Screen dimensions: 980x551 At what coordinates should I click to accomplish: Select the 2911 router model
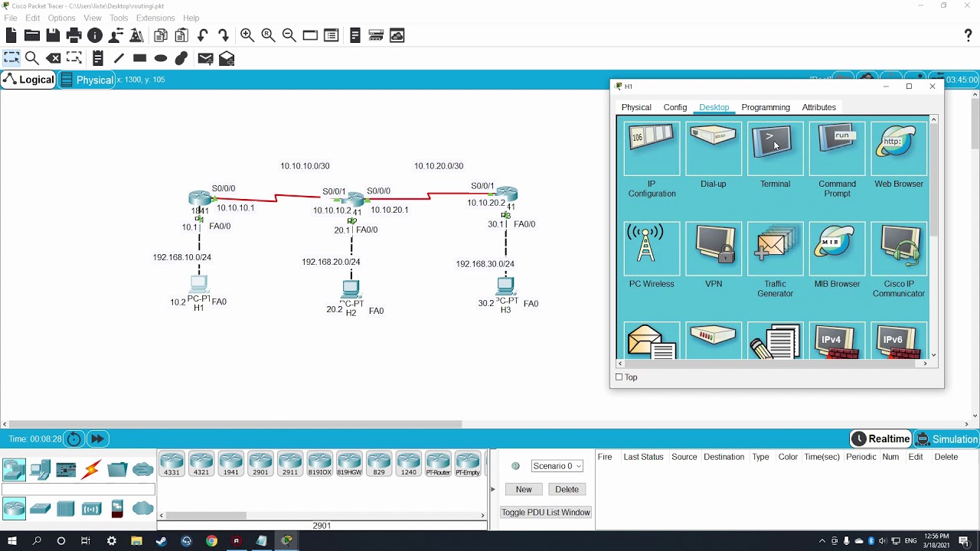[289, 465]
